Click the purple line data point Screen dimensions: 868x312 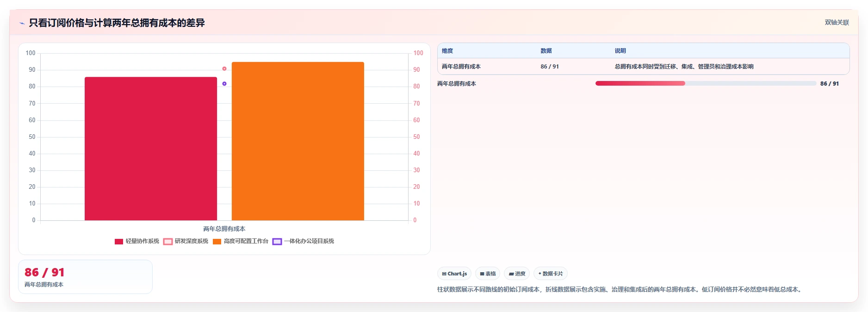coord(224,84)
